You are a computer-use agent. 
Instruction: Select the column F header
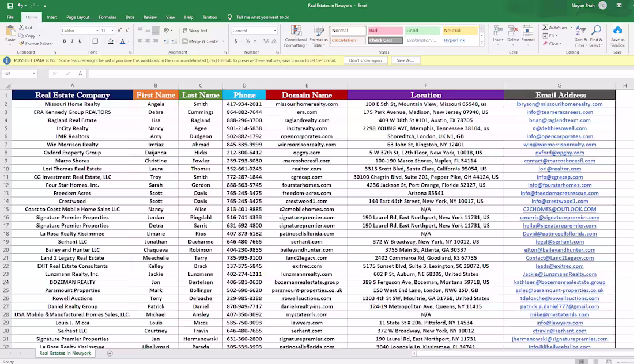(426, 86)
